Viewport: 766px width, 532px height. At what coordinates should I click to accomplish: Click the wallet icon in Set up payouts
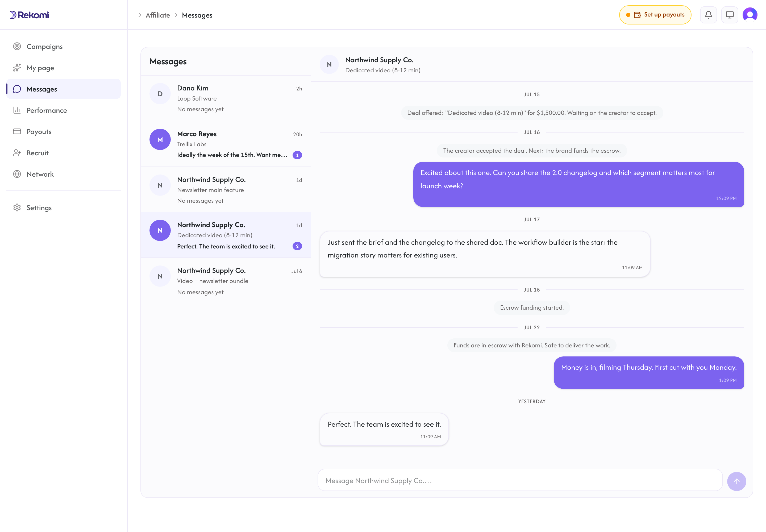click(637, 15)
